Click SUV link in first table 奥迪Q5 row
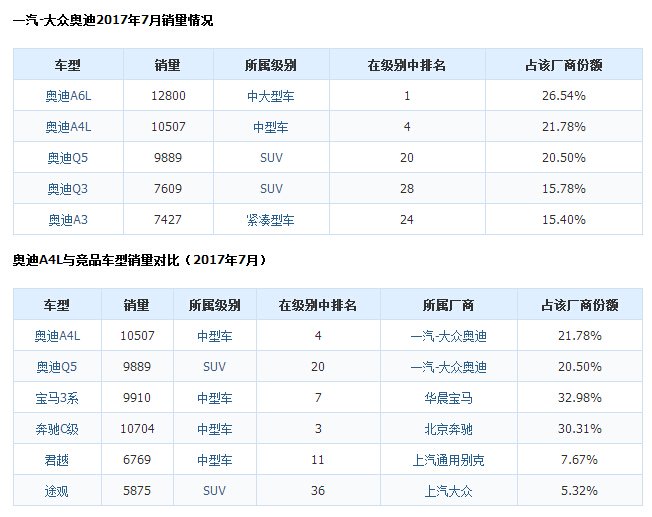This screenshot has width=652, height=517. click(271, 158)
